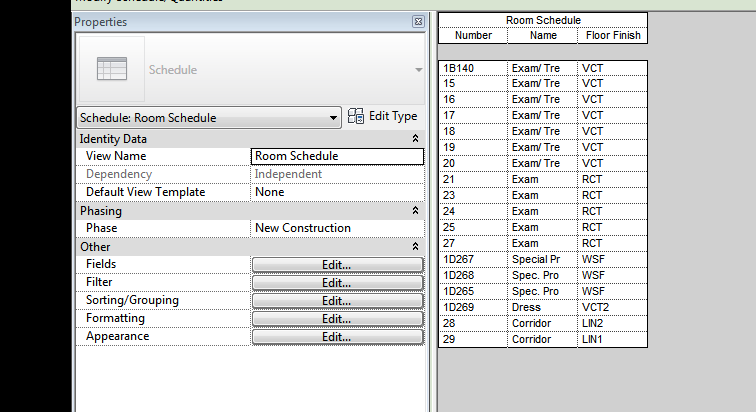Click the LIN1 floor finish cell

click(612, 339)
